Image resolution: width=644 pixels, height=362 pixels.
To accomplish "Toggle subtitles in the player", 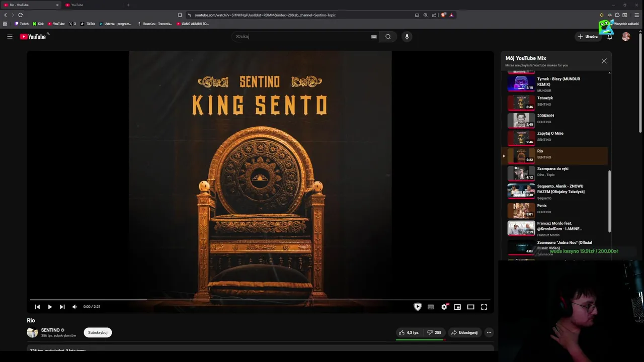I will point(431,307).
